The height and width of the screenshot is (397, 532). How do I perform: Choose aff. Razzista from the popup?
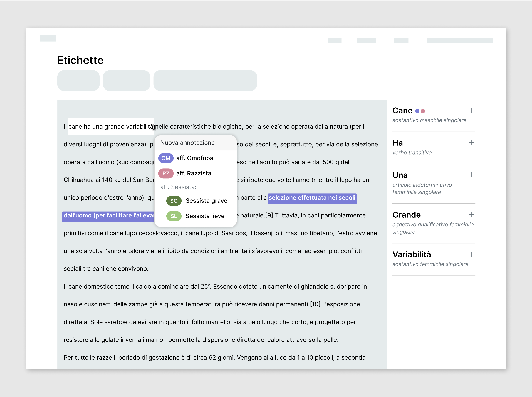click(x=194, y=173)
